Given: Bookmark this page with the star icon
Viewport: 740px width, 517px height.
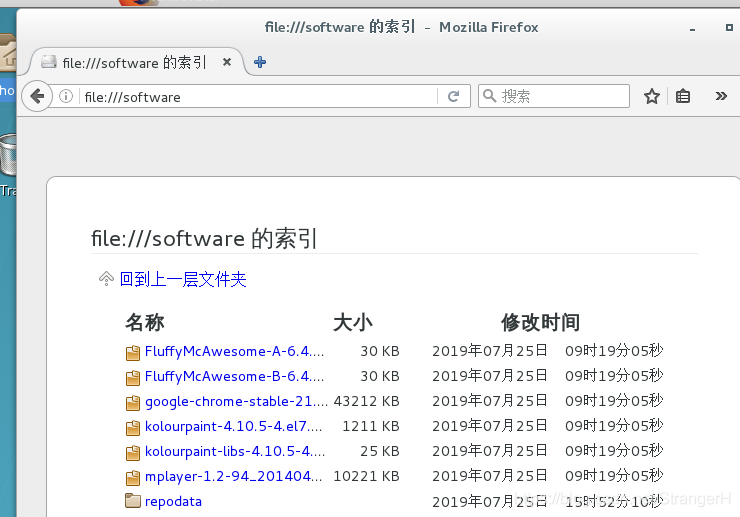Looking at the screenshot, I should tap(652, 96).
